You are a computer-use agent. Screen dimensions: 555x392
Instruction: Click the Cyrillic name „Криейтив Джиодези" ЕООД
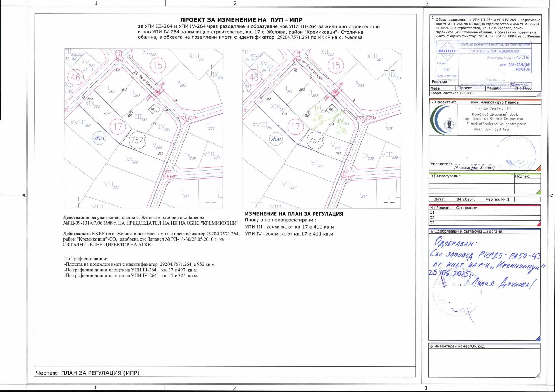click(494, 114)
